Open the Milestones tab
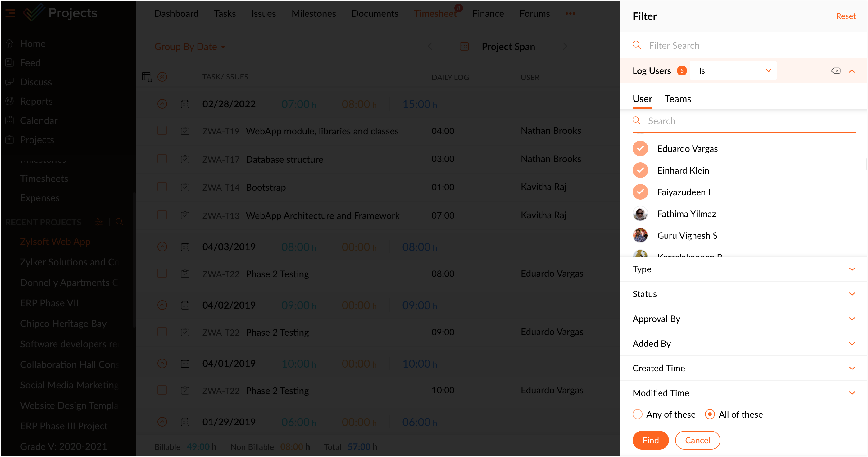This screenshot has height=457, width=868. tap(314, 13)
